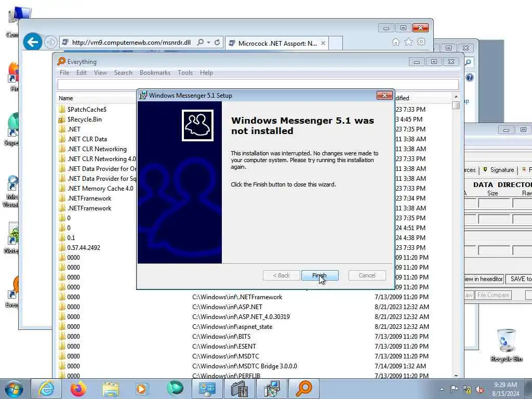Select the .NET CLR Data folder

tap(87, 139)
